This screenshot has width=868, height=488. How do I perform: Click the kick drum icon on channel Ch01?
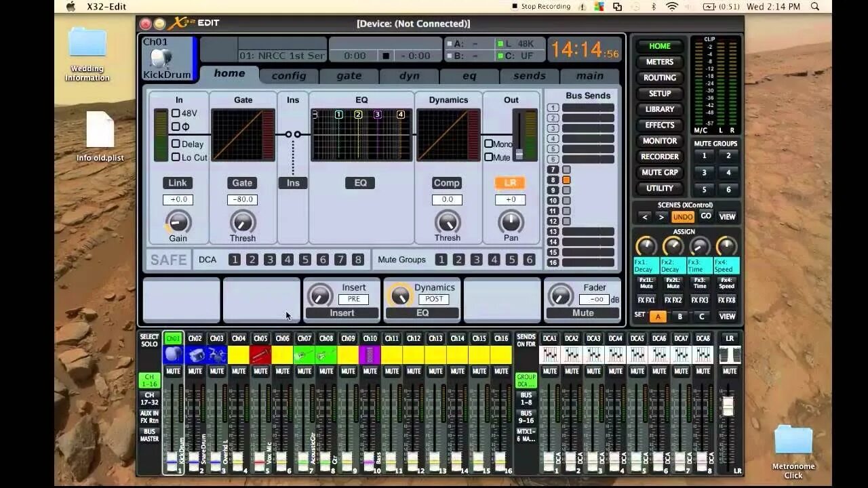[x=173, y=354]
